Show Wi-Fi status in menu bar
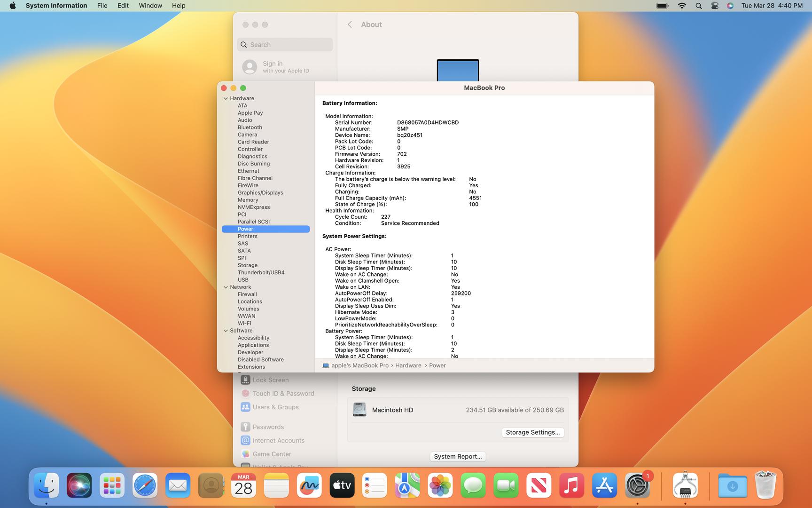 pos(682,6)
